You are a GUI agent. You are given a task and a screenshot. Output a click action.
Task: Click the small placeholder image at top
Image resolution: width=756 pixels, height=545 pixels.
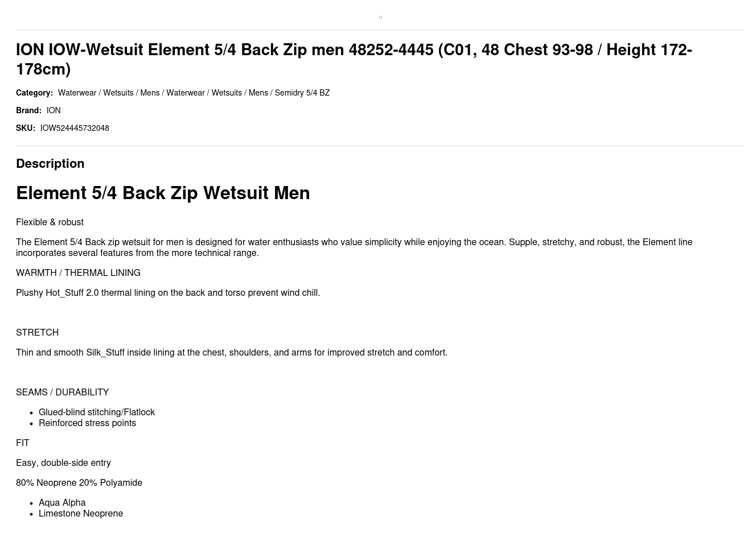(x=380, y=18)
